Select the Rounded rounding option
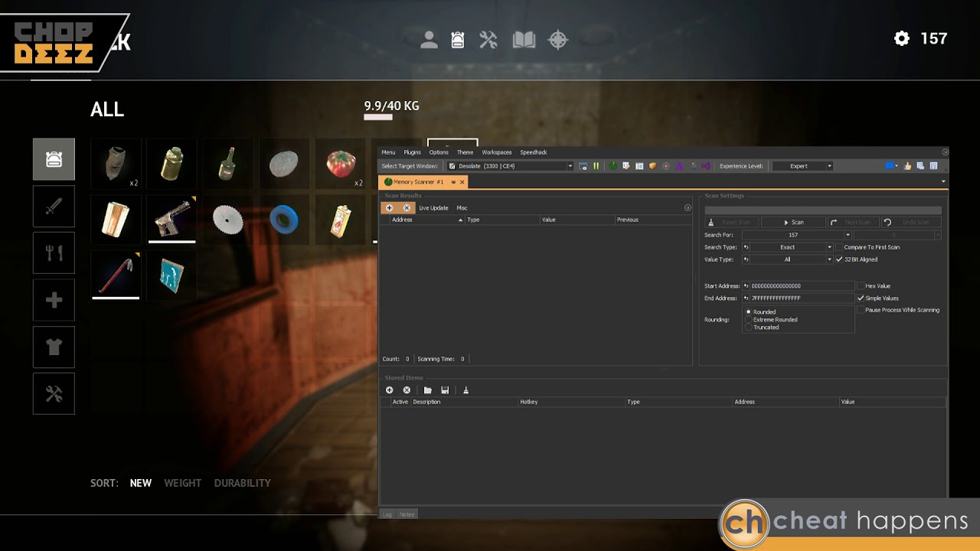 749,312
